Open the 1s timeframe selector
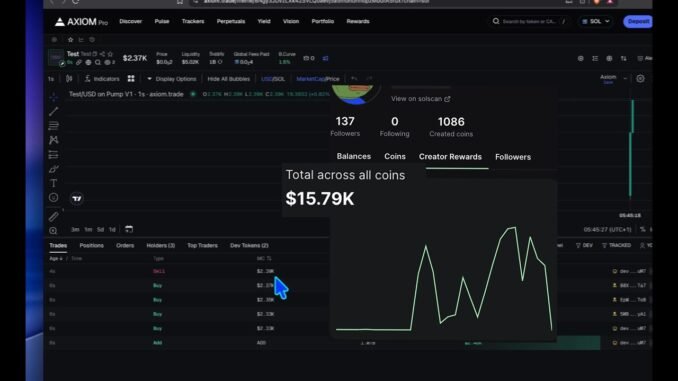 tap(51, 79)
